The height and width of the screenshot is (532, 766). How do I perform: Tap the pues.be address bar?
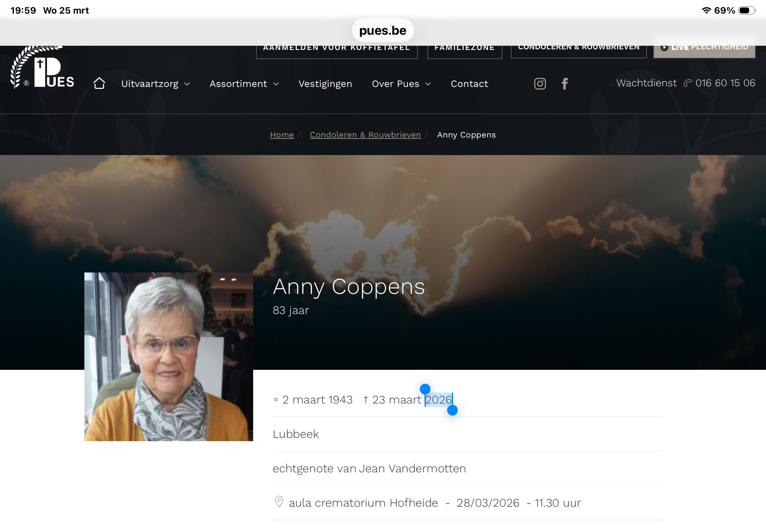coord(382,31)
